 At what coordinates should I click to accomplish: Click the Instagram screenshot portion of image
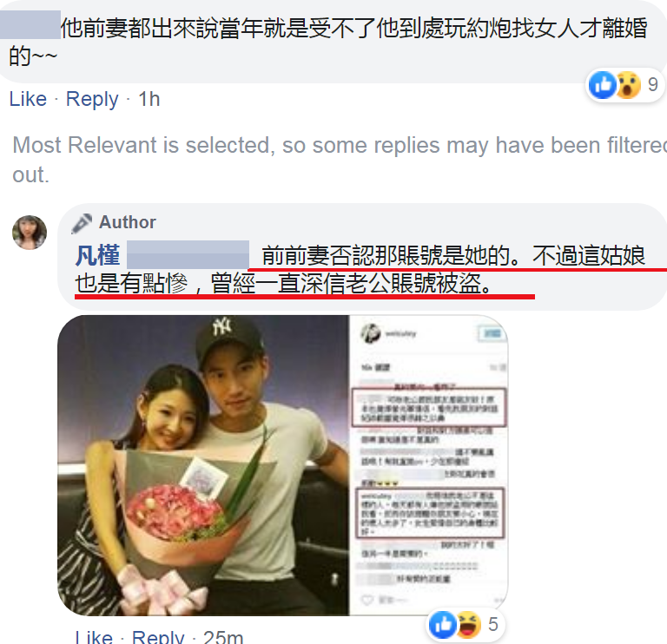click(428, 465)
